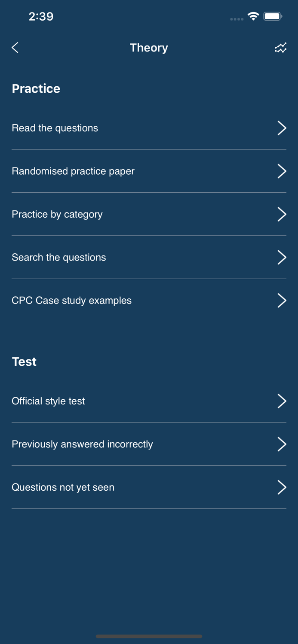Open Read the questions
The width and height of the screenshot is (298, 644).
tap(55, 128)
